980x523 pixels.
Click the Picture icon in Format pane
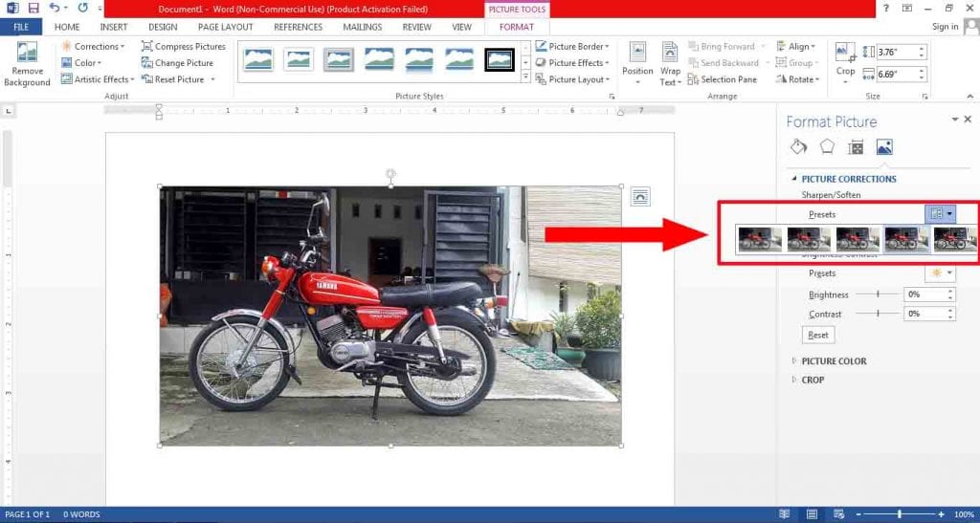pos(884,147)
